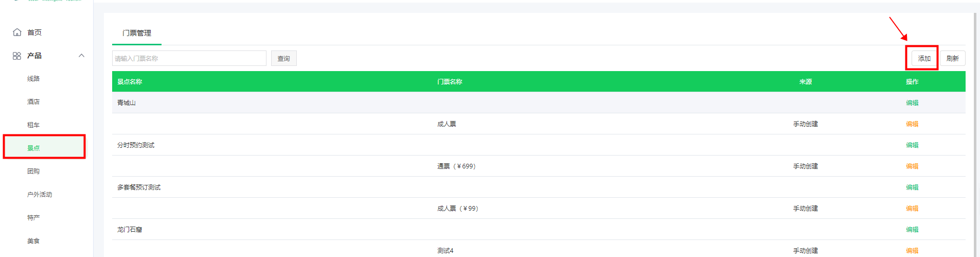Click the 添加 button

coord(924,58)
